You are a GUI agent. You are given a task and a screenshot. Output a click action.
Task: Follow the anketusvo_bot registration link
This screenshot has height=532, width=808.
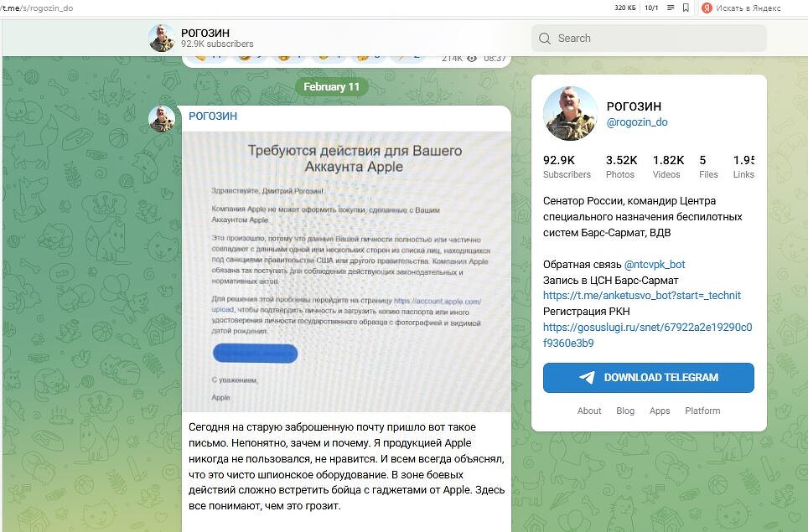point(641,295)
